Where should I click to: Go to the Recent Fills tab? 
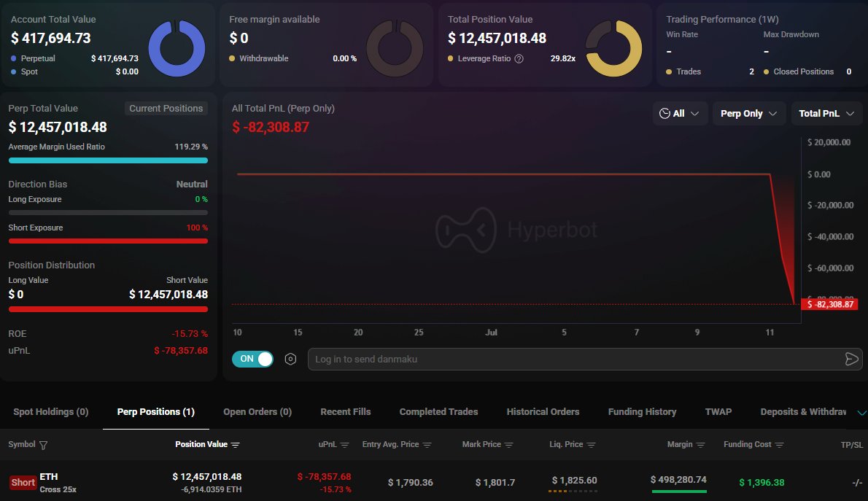[x=346, y=412]
